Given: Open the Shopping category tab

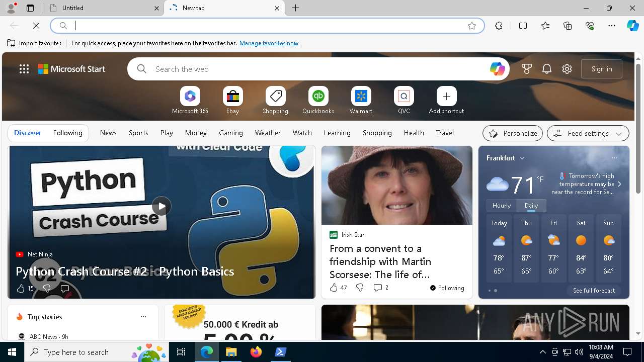Looking at the screenshot, I should (x=377, y=133).
